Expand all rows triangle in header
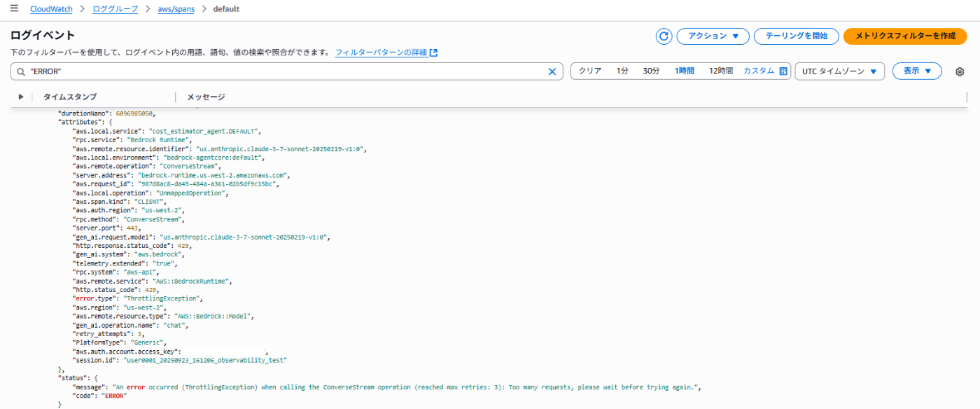The width and height of the screenshot is (980, 409). (x=21, y=97)
